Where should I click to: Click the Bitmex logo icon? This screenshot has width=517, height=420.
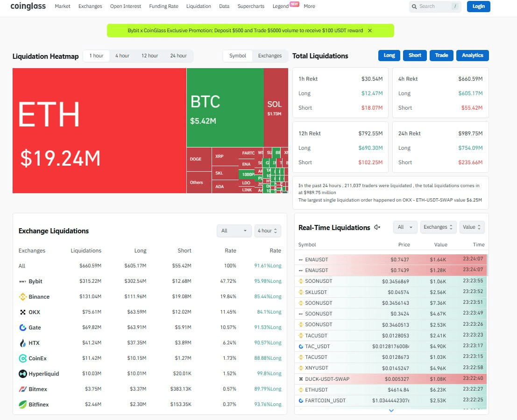click(23, 389)
